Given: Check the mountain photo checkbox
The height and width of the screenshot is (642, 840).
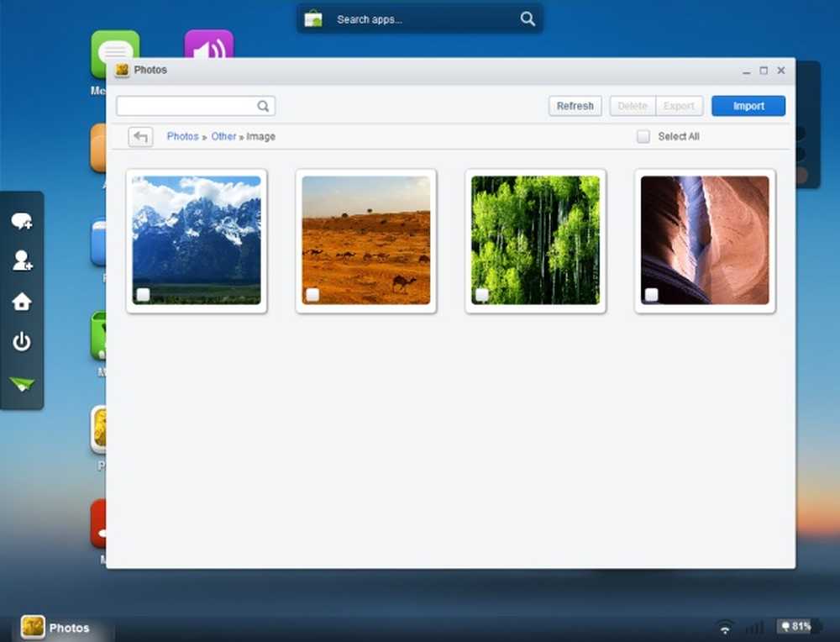Looking at the screenshot, I should click(x=143, y=294).
